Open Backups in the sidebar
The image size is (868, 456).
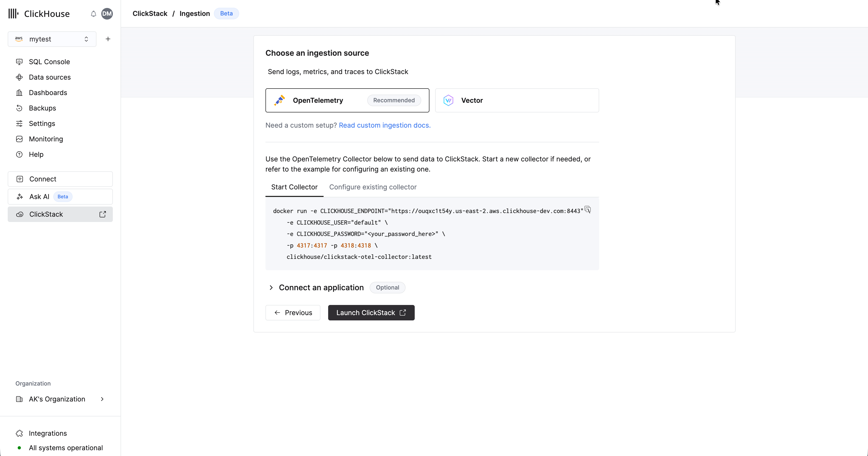point(42,108)
